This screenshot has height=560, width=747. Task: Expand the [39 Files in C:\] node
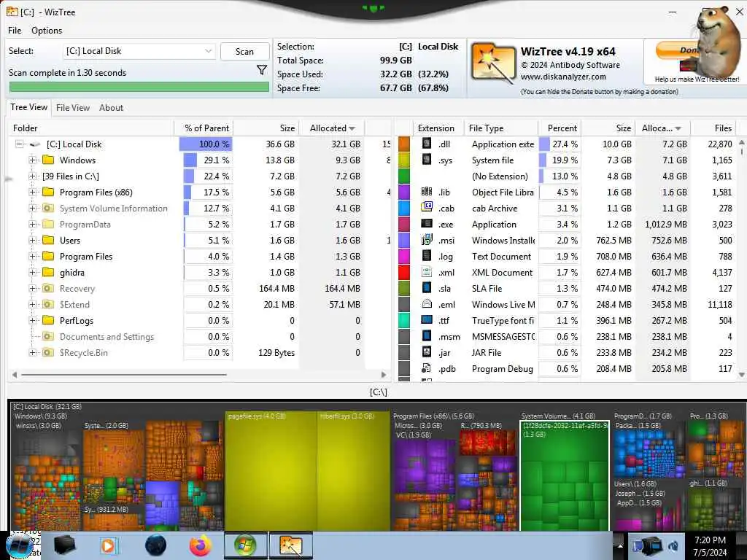pos(32,176)
